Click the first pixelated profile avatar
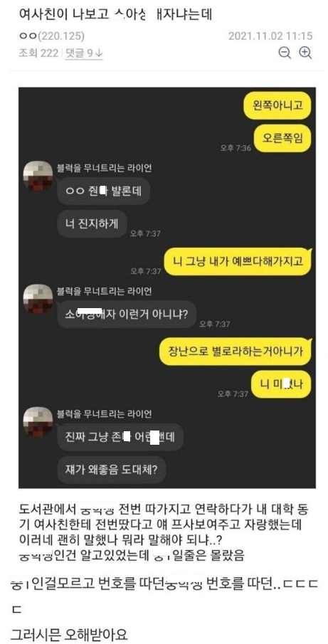 pyautogui.click(x=38, y=175)
